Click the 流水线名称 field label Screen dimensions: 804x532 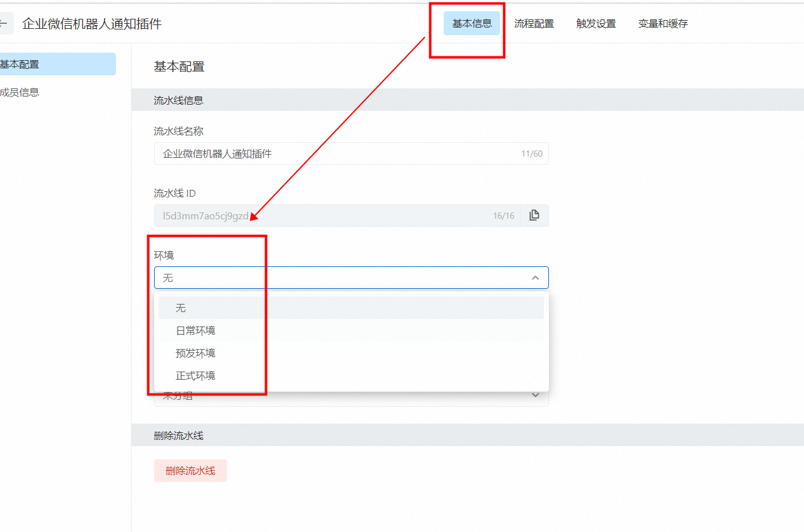179,131
